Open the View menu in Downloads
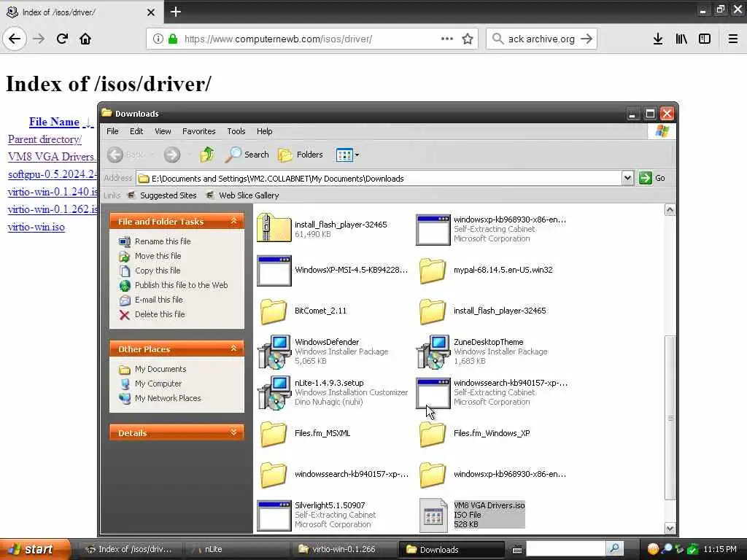This screenshot has height=560, width=747. coord(163,131)
